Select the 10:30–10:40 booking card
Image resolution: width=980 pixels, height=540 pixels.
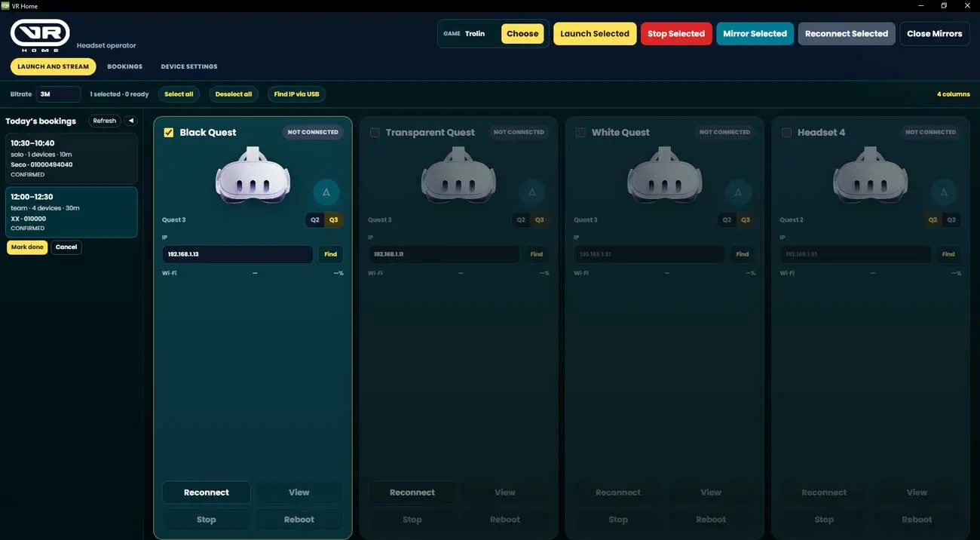tap(71, 158)
